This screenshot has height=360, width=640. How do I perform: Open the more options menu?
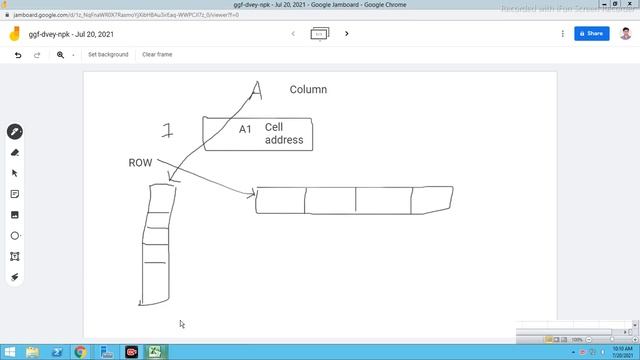pyautogui.click(x=562, y=34)
